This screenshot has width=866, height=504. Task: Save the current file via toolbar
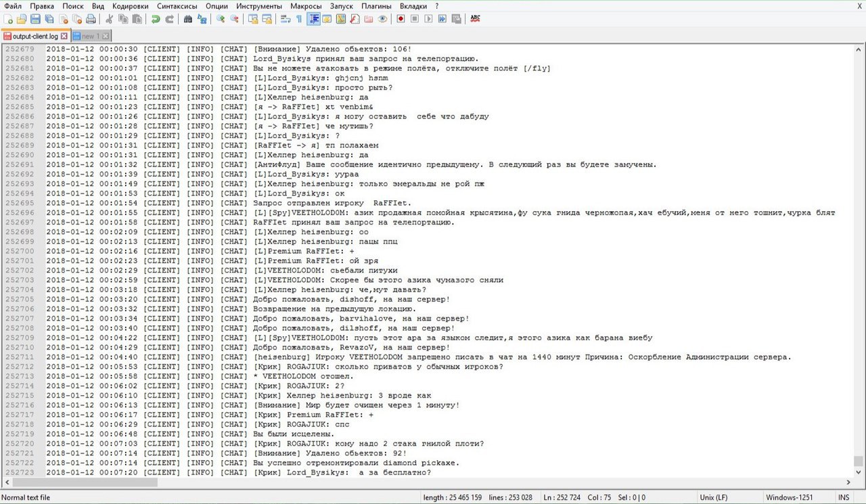point(35,19)
